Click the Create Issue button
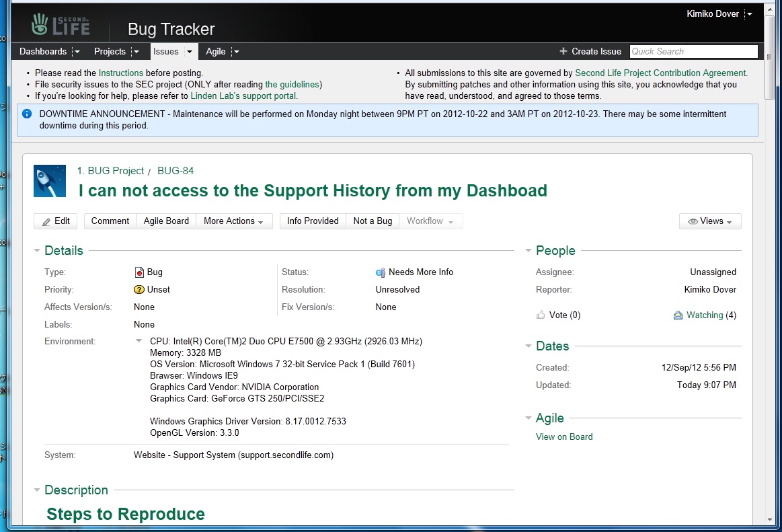782x532 pixels. pos(590,51)
